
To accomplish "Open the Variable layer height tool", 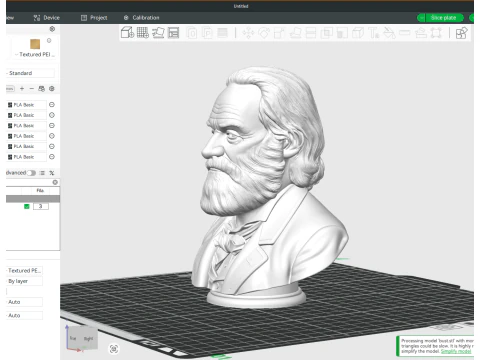I will pos(222,33).
